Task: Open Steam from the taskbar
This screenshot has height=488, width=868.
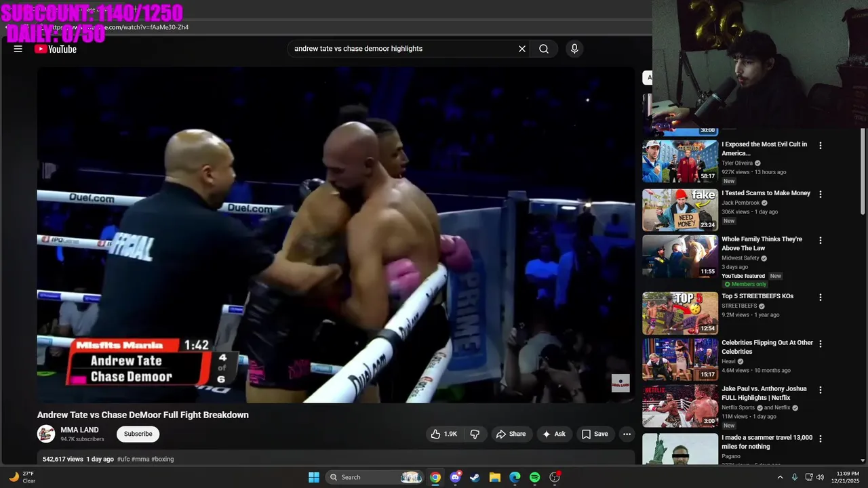Action: (x=475, y=477)
